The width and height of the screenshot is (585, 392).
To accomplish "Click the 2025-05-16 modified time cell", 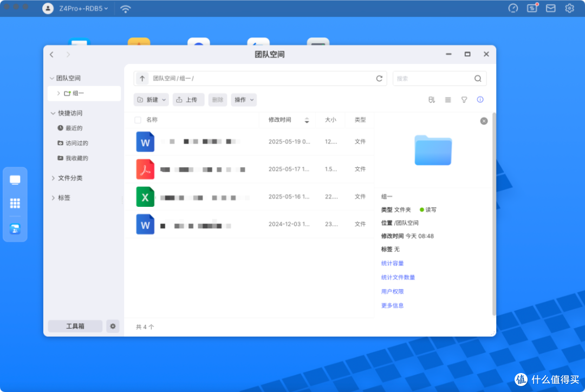I will 289,197.
